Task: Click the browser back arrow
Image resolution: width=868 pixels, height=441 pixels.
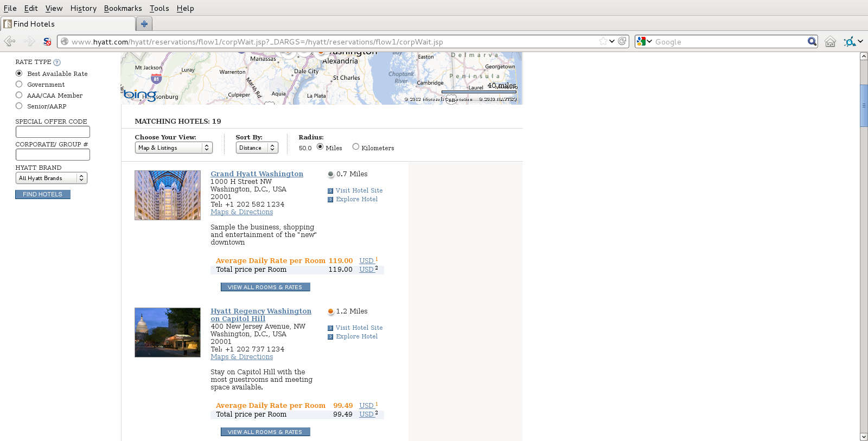Action: click(9, 42)
